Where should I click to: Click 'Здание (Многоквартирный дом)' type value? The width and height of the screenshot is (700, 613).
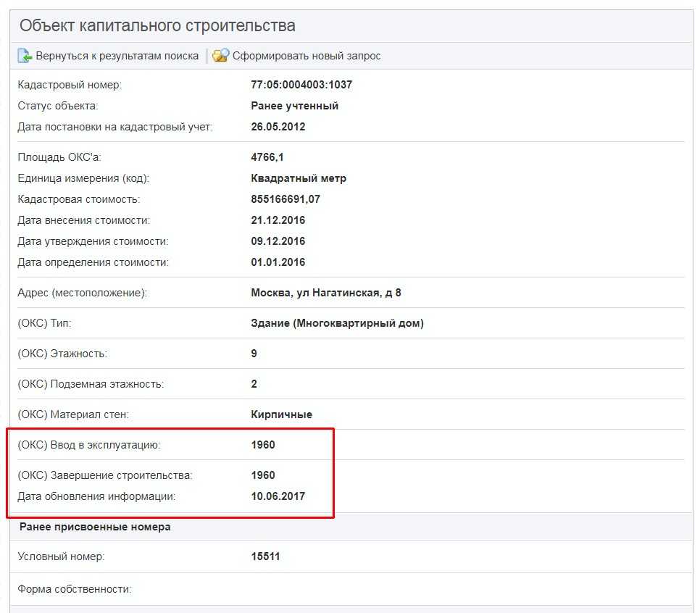[x=337, y=323]
